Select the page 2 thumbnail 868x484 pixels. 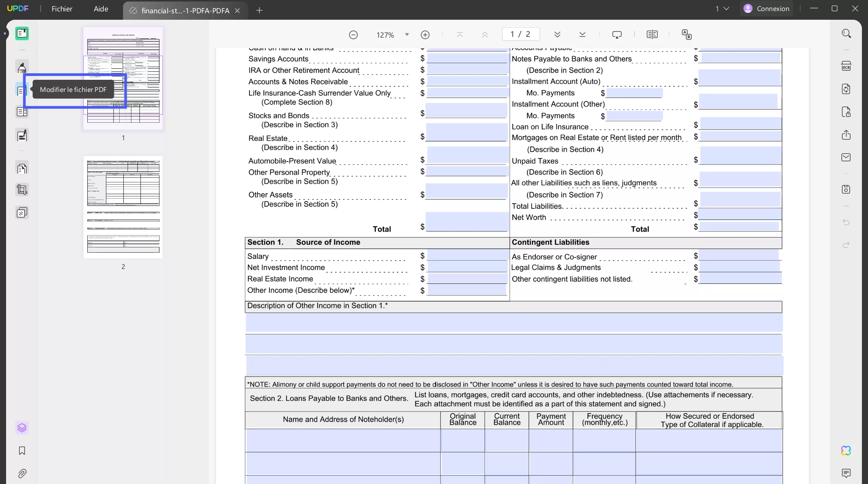coord(123,207)
